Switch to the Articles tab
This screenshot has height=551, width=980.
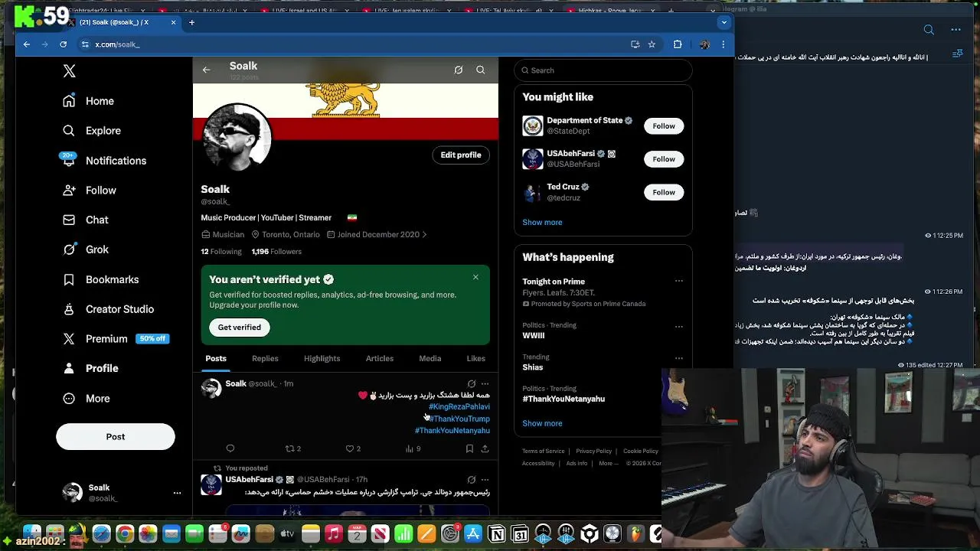tap(379, 358)
